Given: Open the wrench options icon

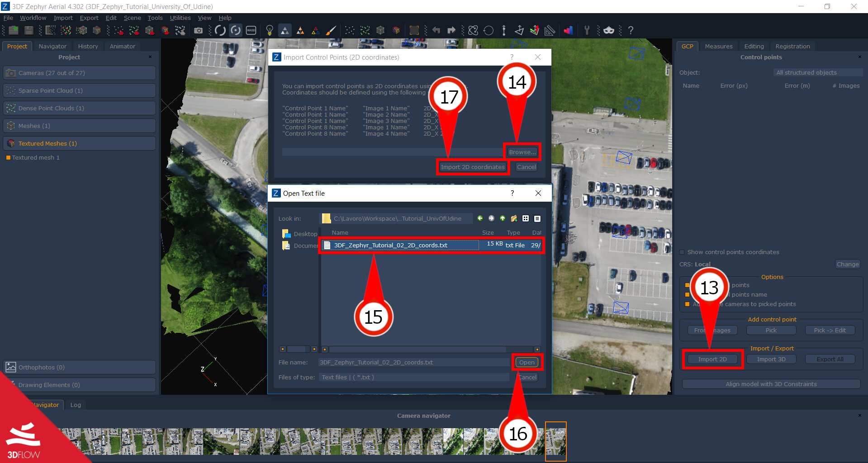Looking at the screenshot, I should (x=587, y=30).
